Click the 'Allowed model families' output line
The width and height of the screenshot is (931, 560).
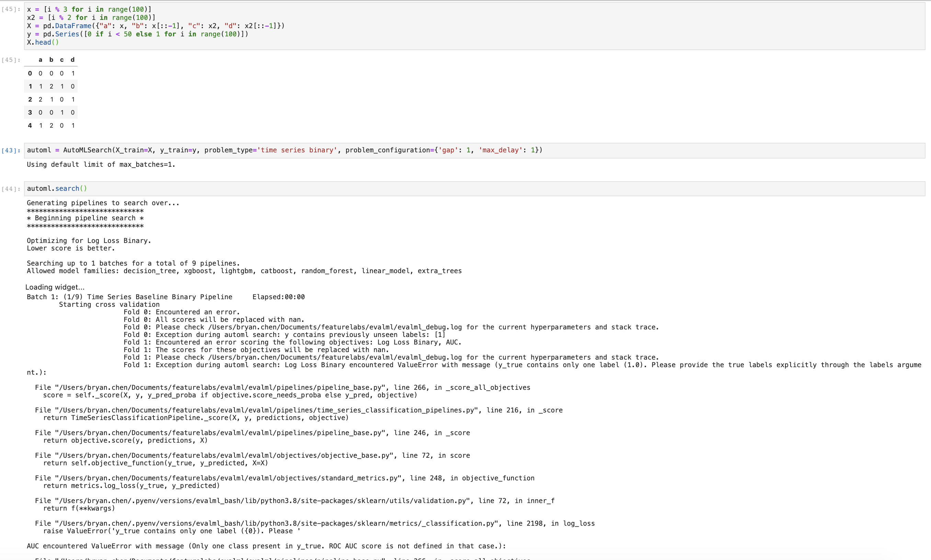pos(244,271)
